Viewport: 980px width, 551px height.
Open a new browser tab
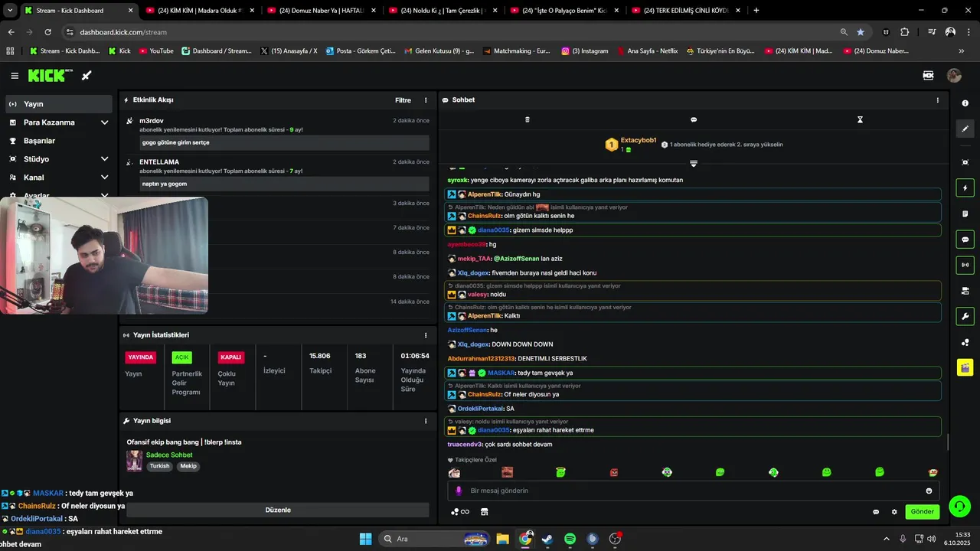click(756, 11)
